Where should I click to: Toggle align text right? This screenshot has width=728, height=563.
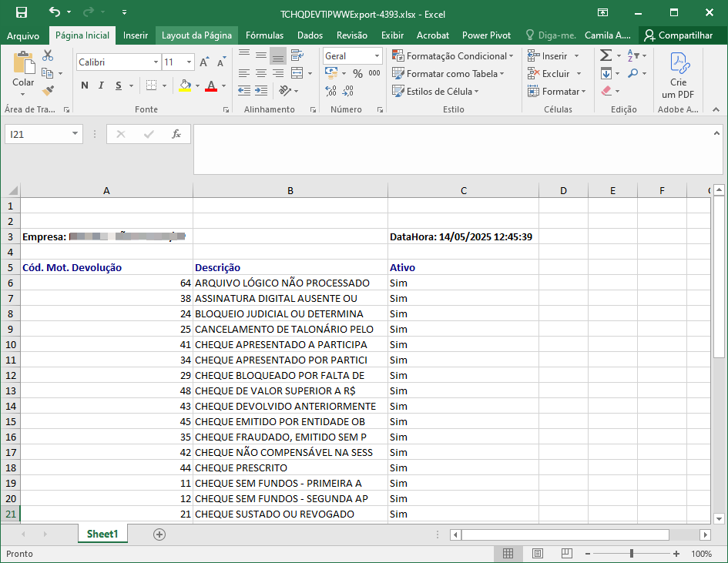pyautogui.click(x=278, y=73)
